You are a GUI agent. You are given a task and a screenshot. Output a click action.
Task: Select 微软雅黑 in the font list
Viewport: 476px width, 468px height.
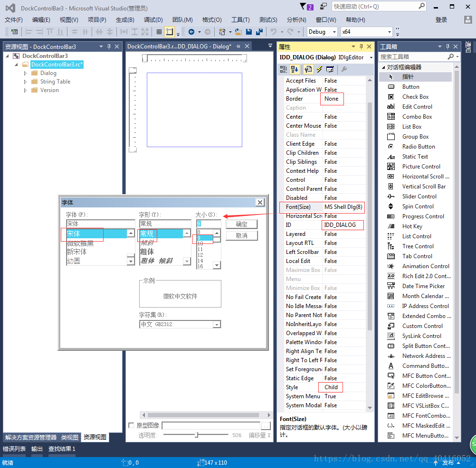(80, 243)
